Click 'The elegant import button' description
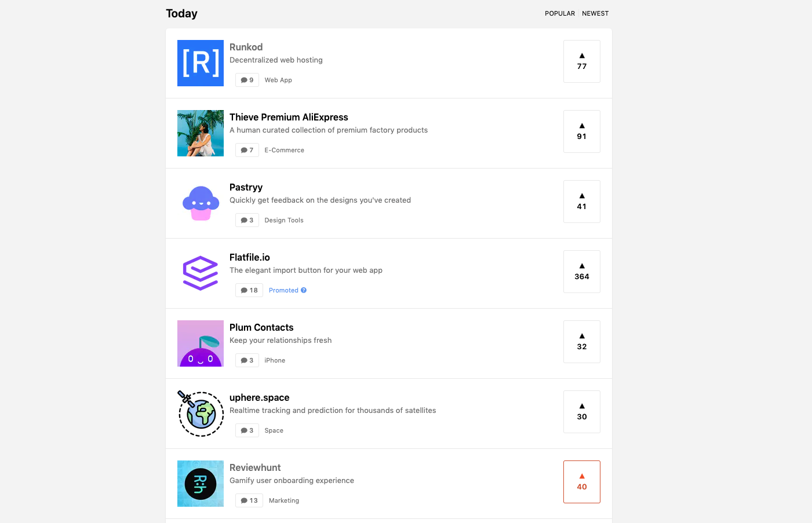The height and width of the screenshot is (523, 812). click(306, 270)
